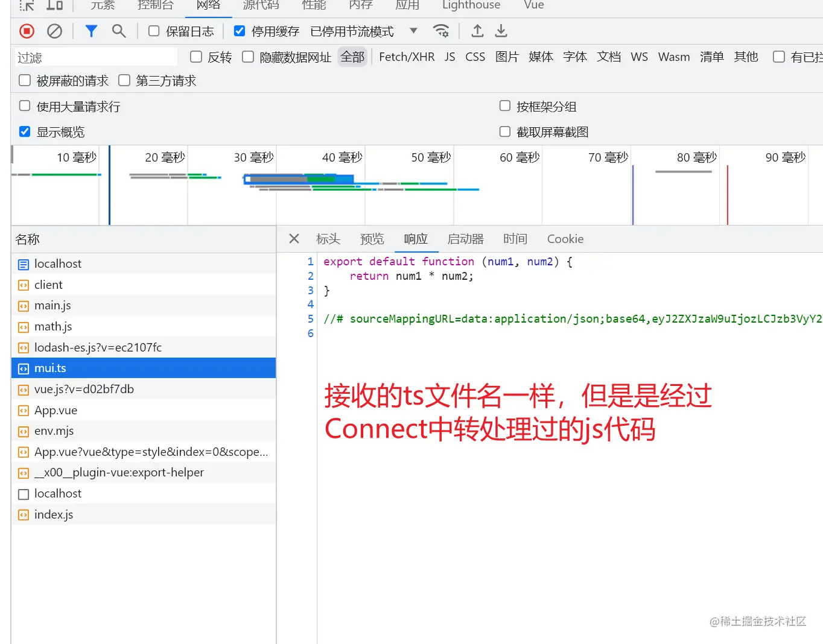The height and width of the screenshot is (644, 823).
Task: Check the 被屏蔽的请求 checkbox
Action: click(25, 80)
